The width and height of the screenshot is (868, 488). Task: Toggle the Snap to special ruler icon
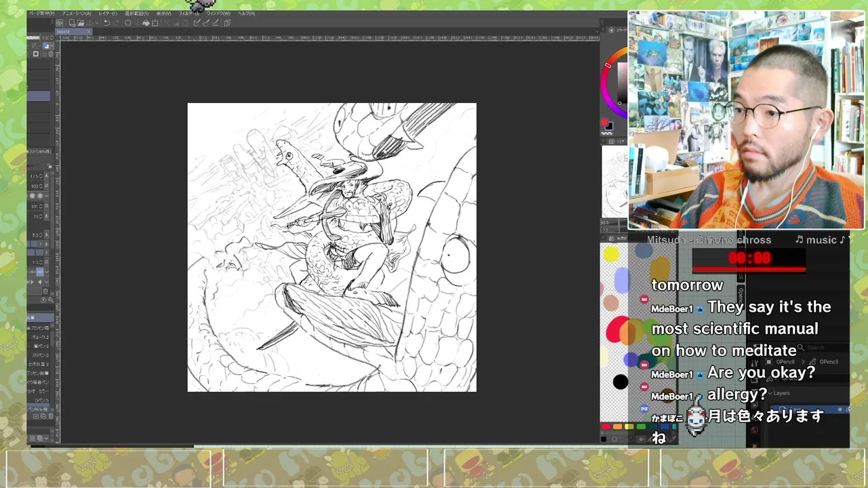(x=206, y=23)
